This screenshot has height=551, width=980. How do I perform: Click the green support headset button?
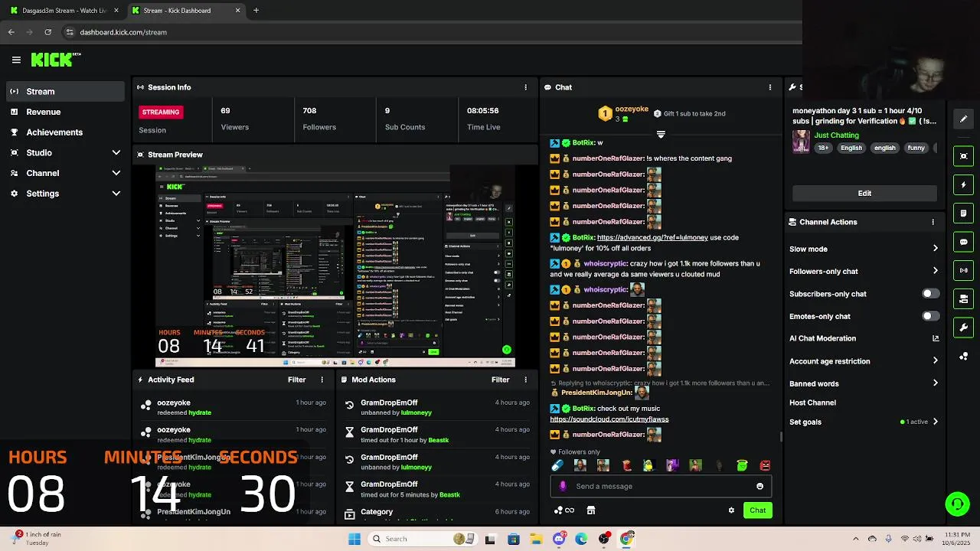957,504
